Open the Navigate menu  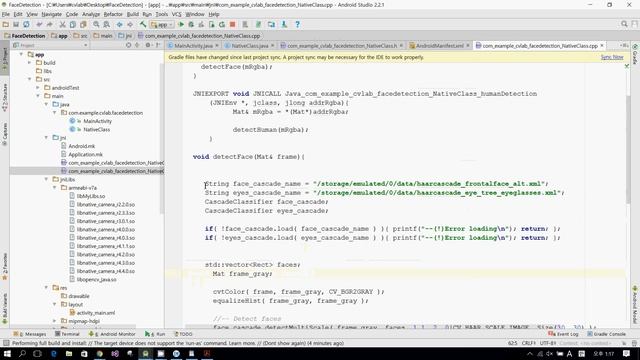(x=51, y=14)
